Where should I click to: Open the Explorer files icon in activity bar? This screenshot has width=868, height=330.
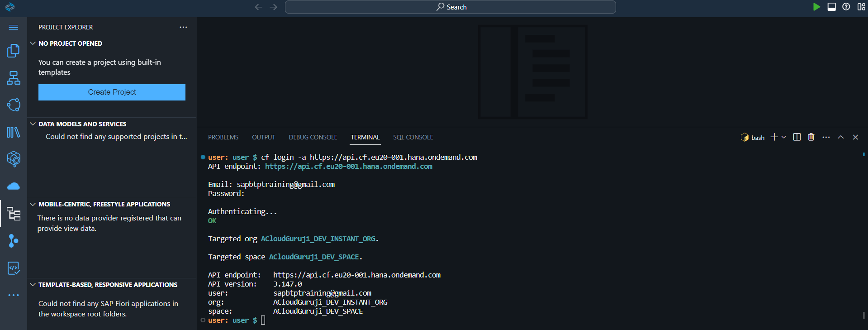coord(13,51)
